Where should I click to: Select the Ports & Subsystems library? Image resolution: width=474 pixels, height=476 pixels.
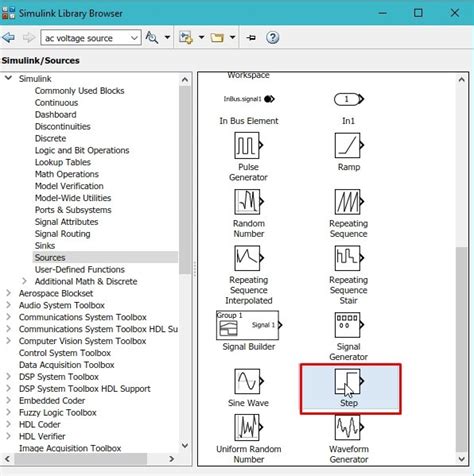tap(73, 210)
